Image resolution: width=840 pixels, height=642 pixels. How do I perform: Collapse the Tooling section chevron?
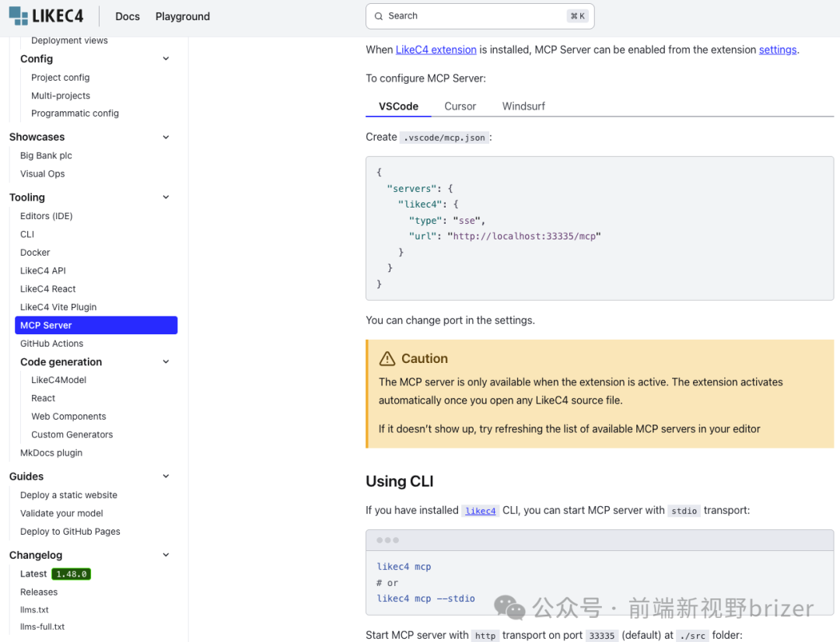click(x=166, y=197)
